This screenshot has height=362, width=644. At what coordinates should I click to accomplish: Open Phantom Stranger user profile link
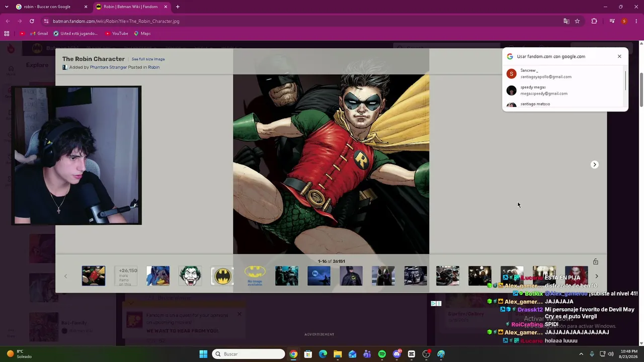(x=108, y=67)
